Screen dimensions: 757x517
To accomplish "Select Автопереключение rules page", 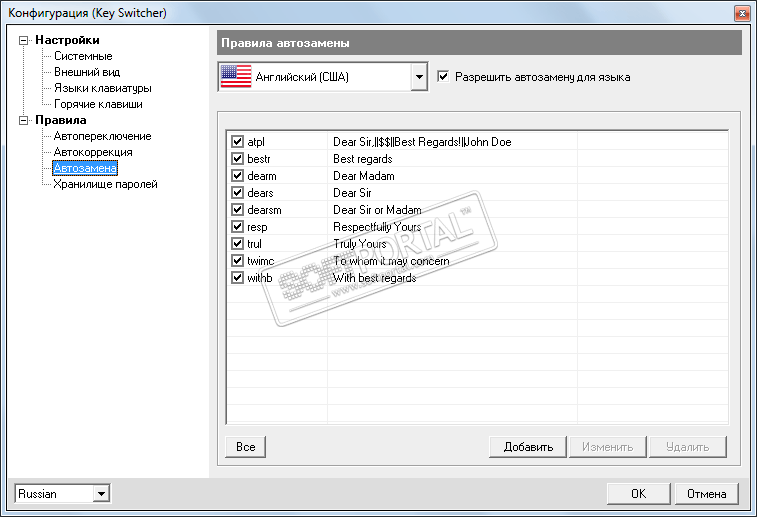I will click(102, 136).
